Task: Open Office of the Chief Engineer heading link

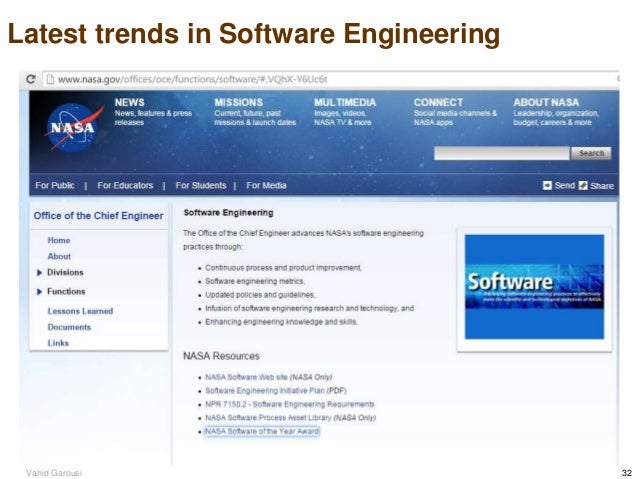Action: (x=98, y=216)
